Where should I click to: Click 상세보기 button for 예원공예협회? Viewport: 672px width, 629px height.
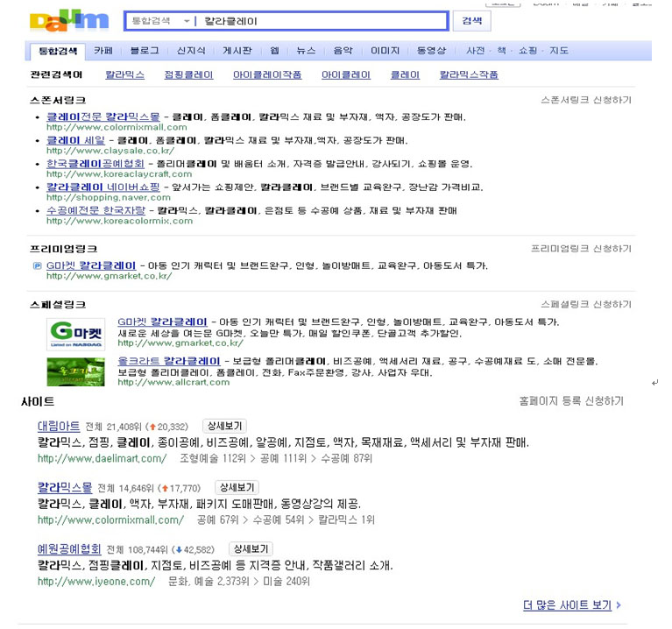tap(251, 549)
